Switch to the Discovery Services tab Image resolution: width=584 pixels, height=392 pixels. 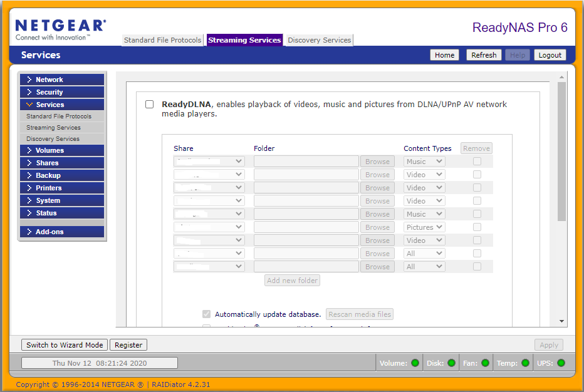tap(319, 40)
